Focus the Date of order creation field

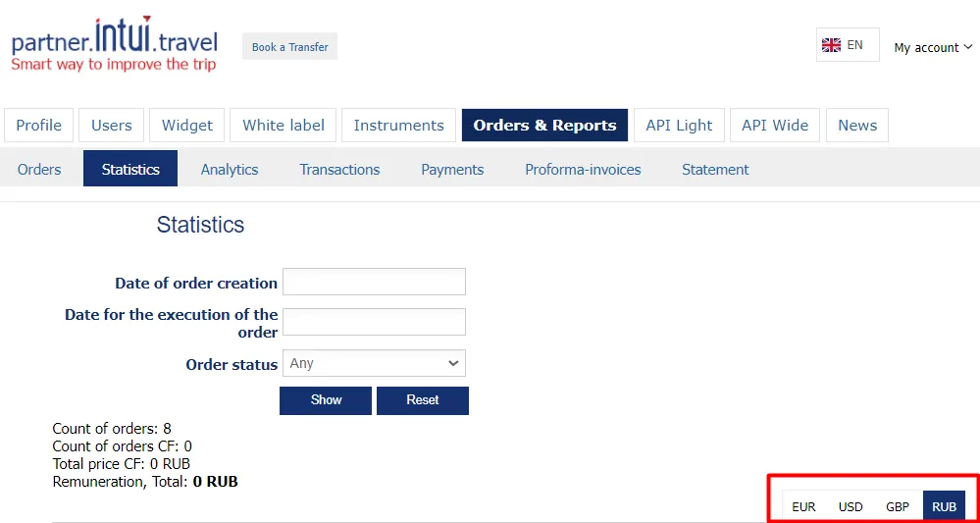tap(374, 283)
